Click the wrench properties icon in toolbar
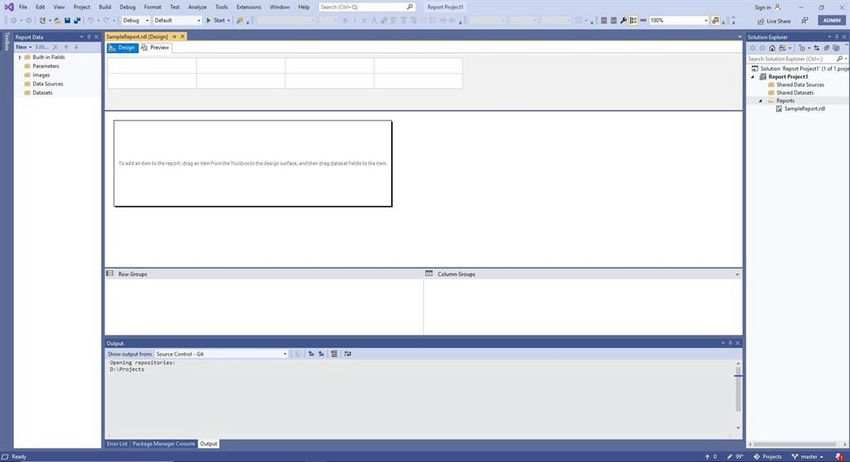850x462 pixels. pos(623,21)
